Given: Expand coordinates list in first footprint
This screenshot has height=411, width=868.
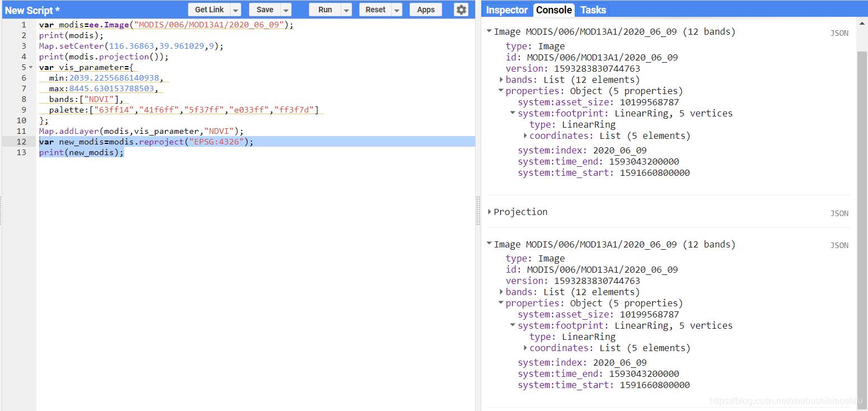Looking at the screenshot, I should click(x=526, y=136).
